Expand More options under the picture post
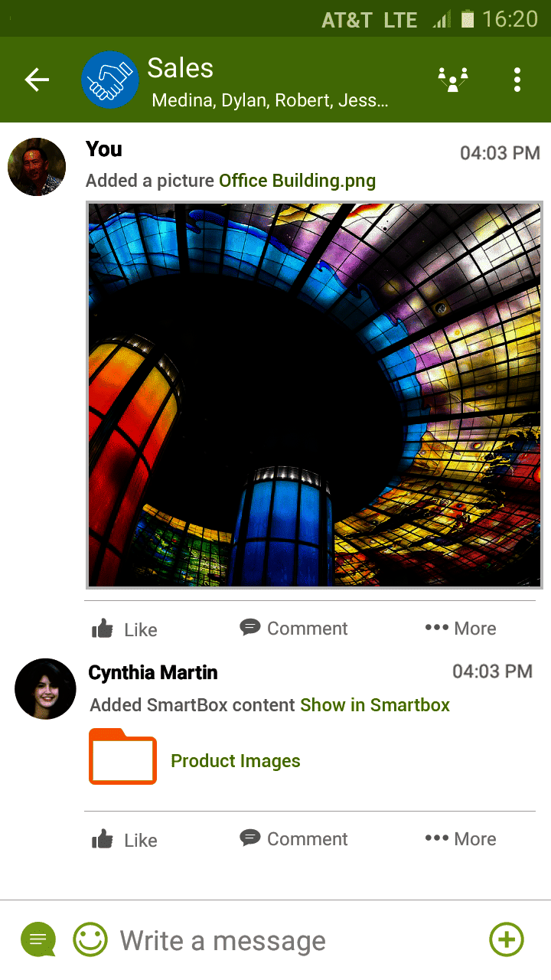 pos(461,629)
